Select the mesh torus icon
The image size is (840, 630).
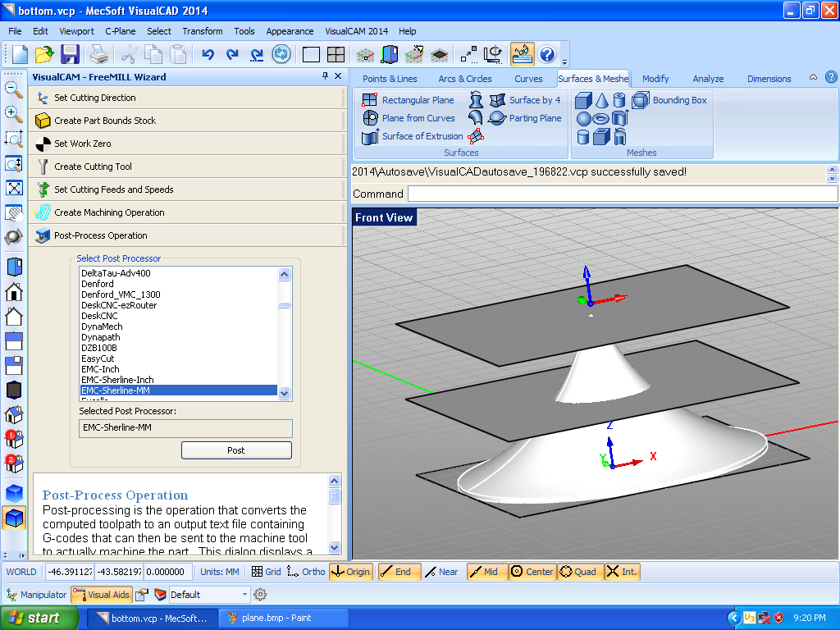(601, 118)
